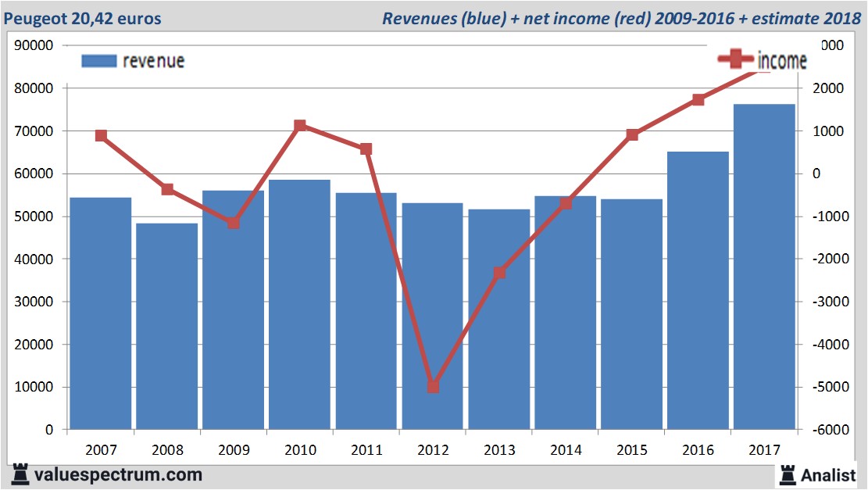Click the Analist label text
Screen dimensions: 868x490
click(828, 474)
